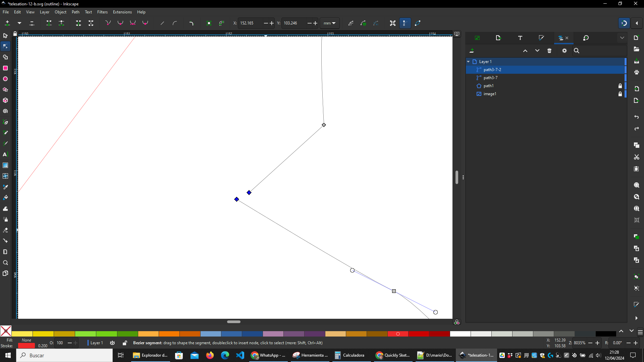Select the Pen Bezier tool
Image resolution: width=644 pixels, height=362 pixels.
pos(5,122)
